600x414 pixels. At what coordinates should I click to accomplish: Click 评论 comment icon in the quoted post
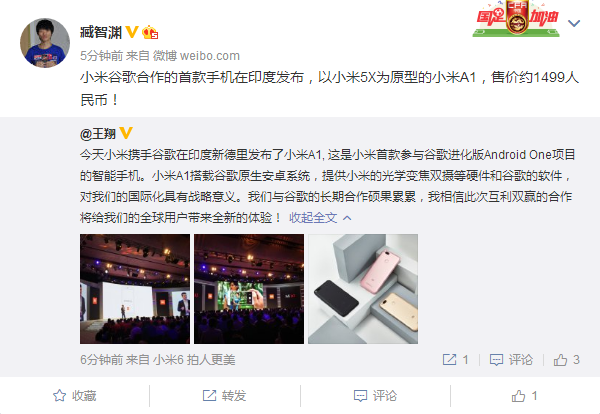pyautogui.click(x=511, y=360)
